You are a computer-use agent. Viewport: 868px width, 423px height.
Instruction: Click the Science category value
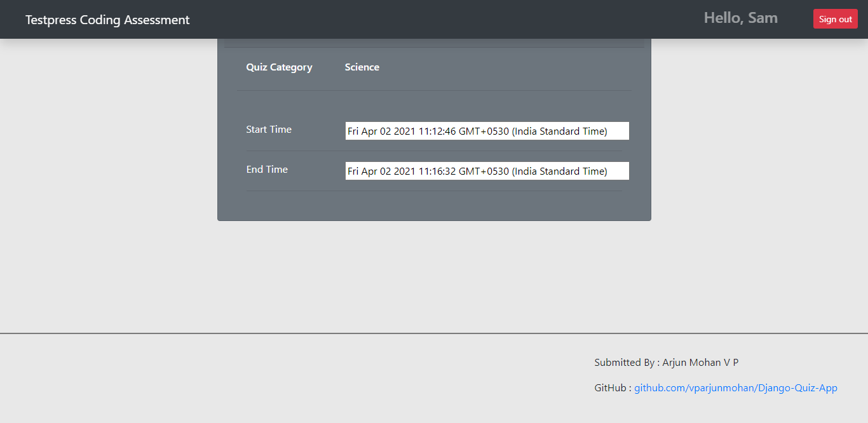click(x=362, y=67)
